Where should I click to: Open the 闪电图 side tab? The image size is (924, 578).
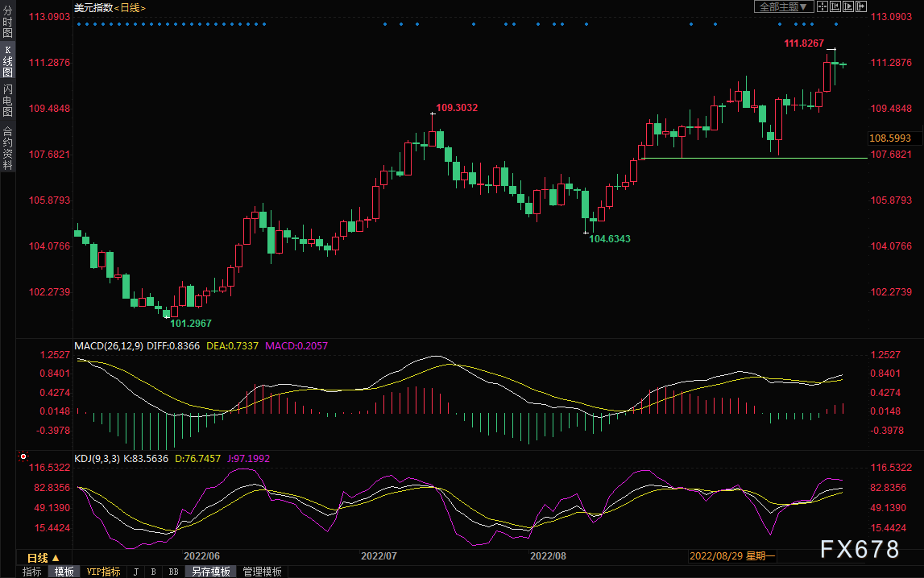(x=8, y=100)
